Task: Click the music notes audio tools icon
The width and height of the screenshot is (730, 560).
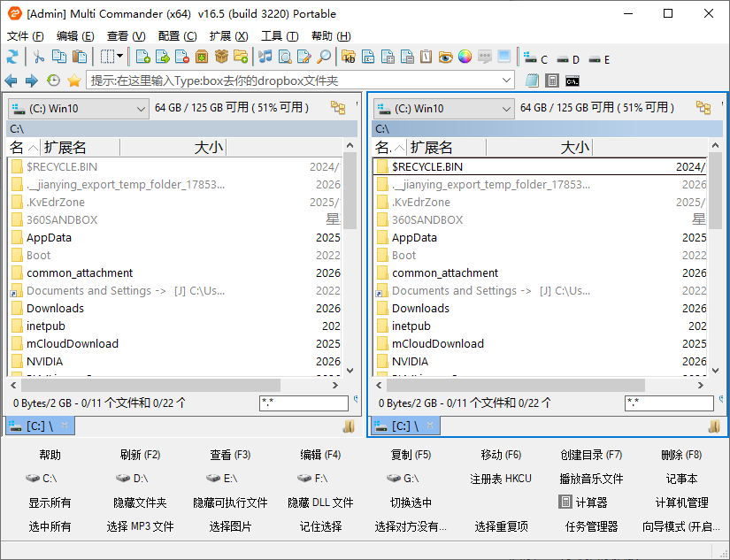Action: [x=265, y=57]
